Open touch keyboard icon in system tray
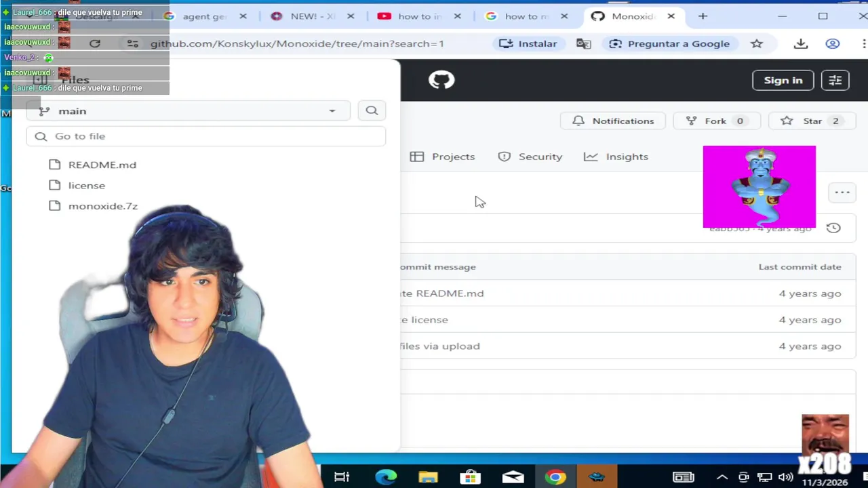 (683, 477)
